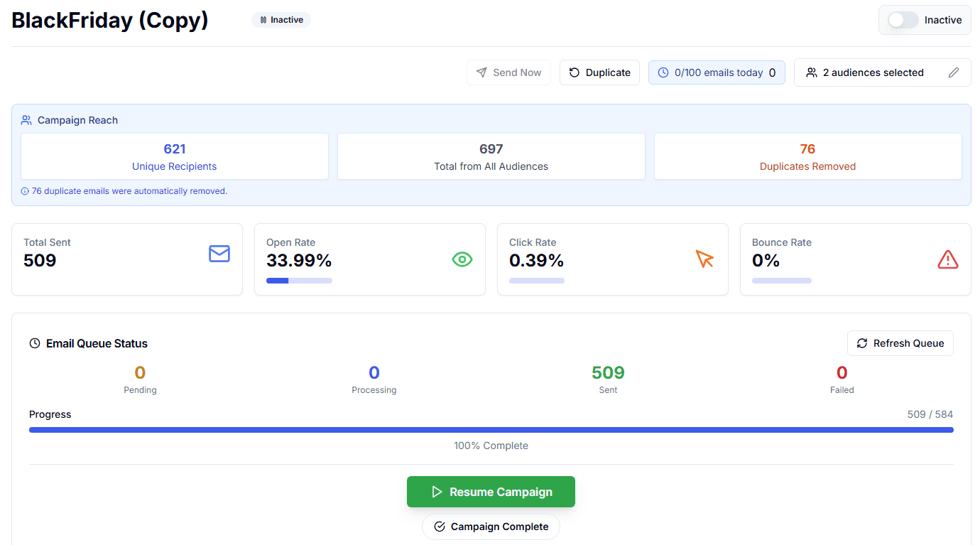
Task: Click the red warning triangle in Bounce Rate card
Action: [x=948, y=260]
